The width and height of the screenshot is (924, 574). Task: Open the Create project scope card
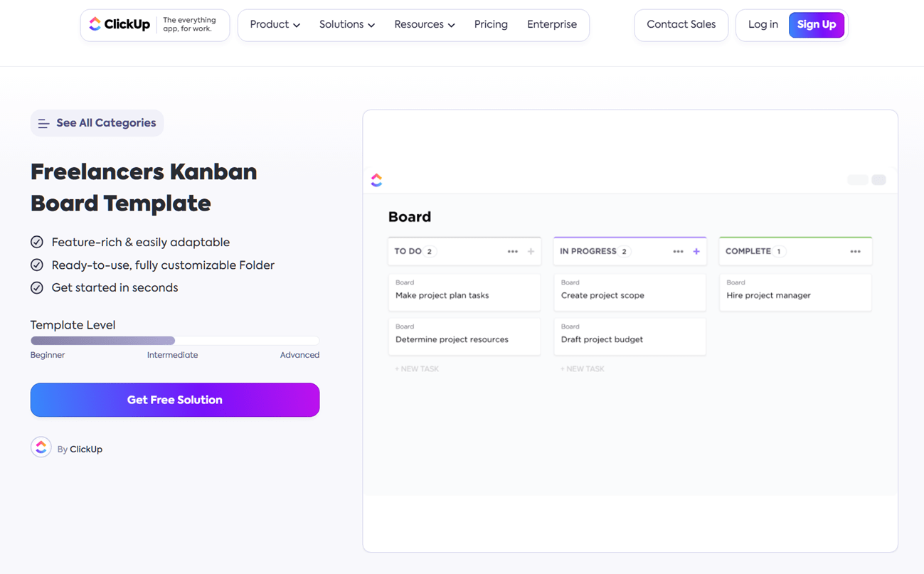tap(630, 292)
